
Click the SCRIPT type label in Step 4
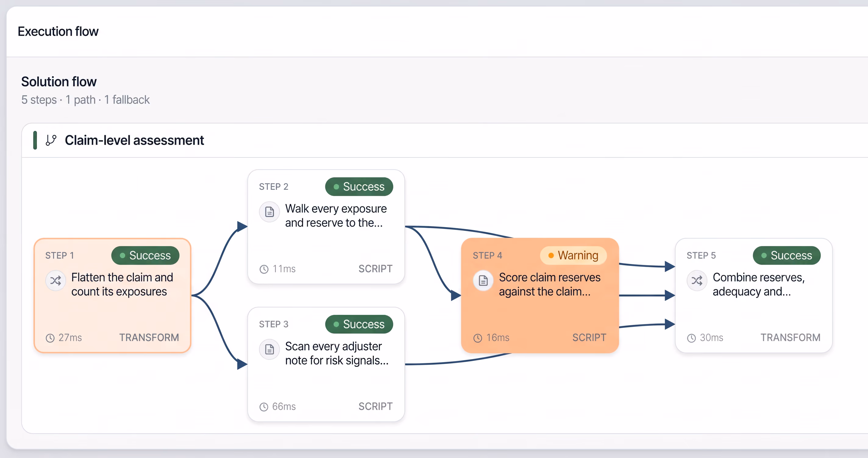(x=589, y=337)
